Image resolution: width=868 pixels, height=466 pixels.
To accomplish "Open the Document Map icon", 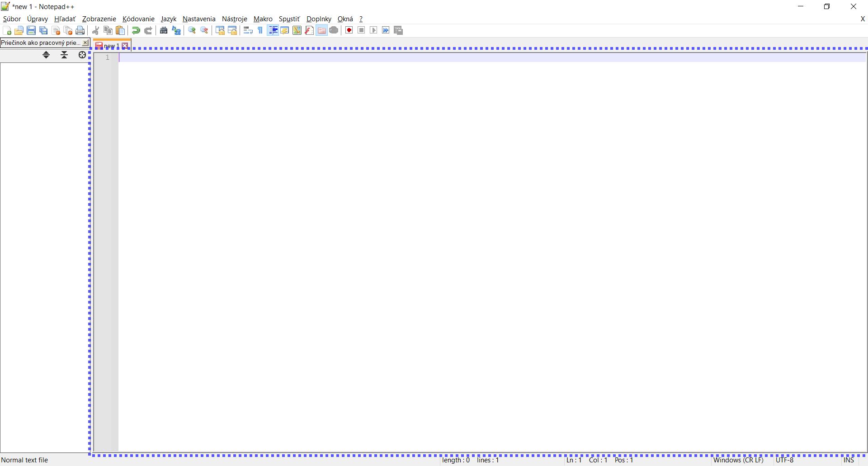I will coord(297,30).
